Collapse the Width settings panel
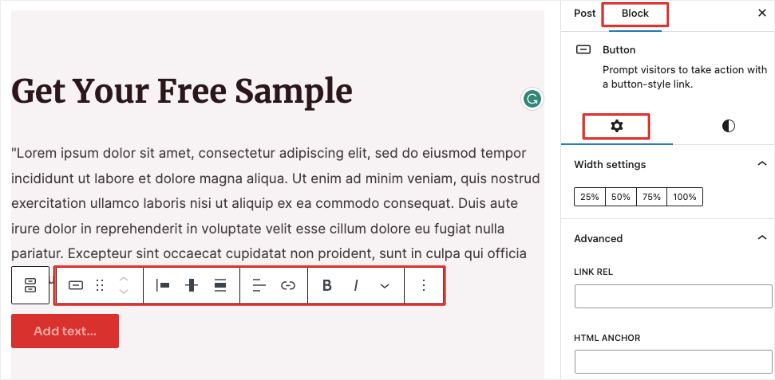 click(x=762, y=164)
